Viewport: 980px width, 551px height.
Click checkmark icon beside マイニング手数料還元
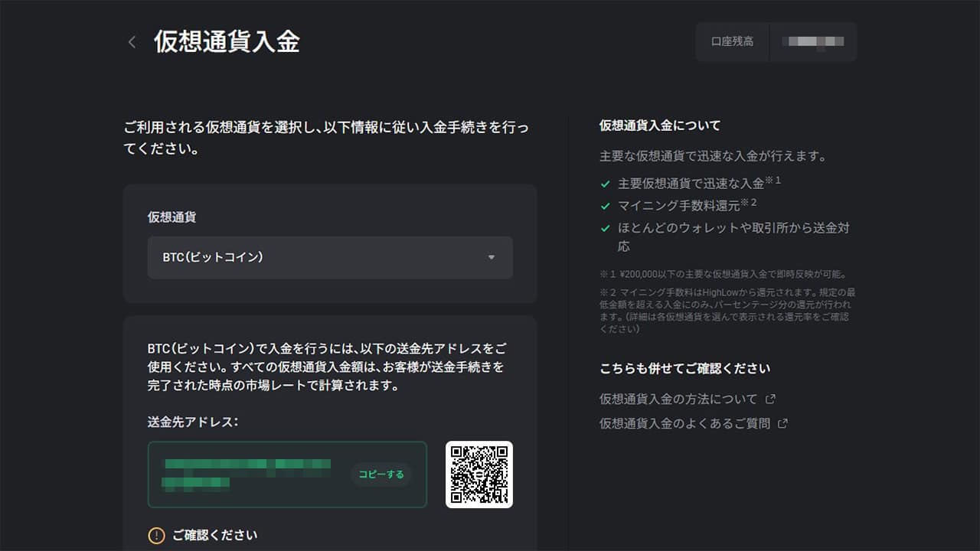point(605,206)
